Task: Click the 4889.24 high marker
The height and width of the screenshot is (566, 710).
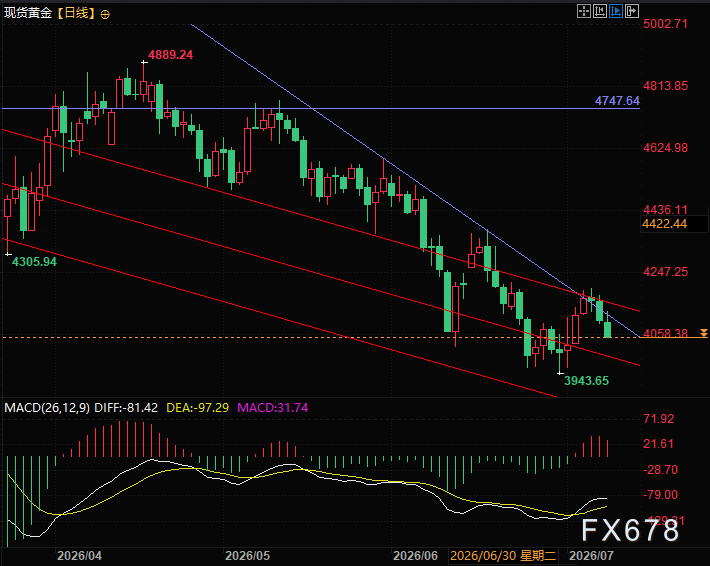Action: 170,55
